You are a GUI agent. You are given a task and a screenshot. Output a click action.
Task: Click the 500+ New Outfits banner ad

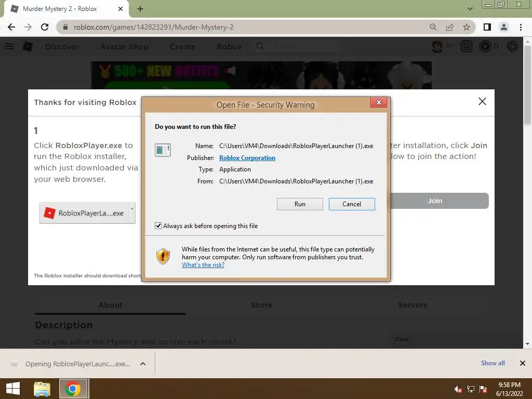pyautogui.click(x=261, y=75)
